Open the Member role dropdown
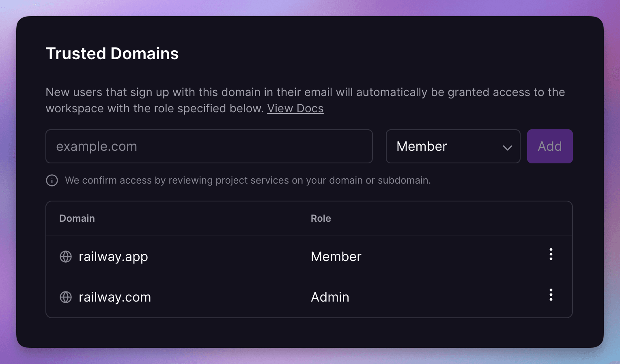The height and width of the screenshot is (364, 620). 452,146
